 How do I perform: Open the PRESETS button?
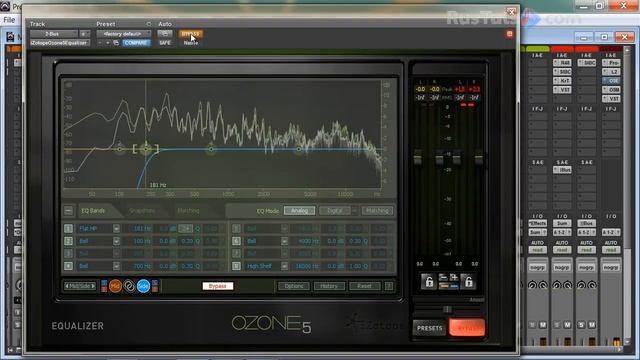point(429,328)
